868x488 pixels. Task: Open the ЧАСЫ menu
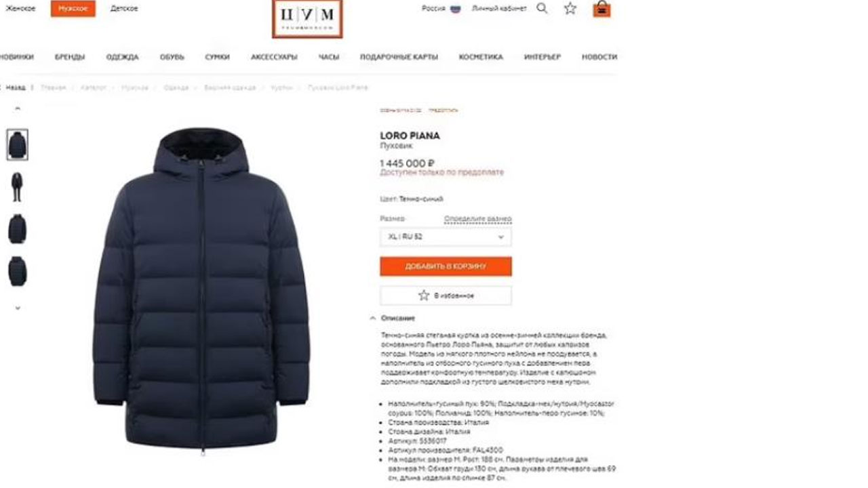tap(329, 57)
